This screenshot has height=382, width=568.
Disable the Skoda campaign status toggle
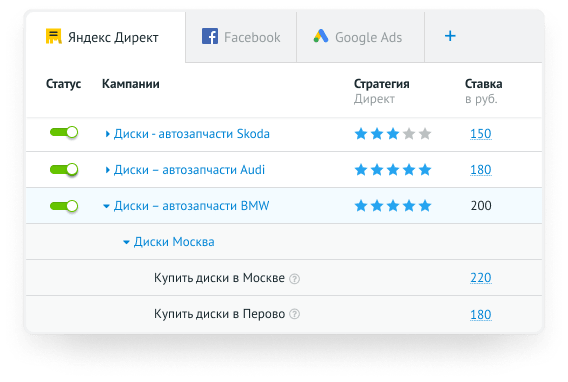pyautogui.click(x=64, y=132)
